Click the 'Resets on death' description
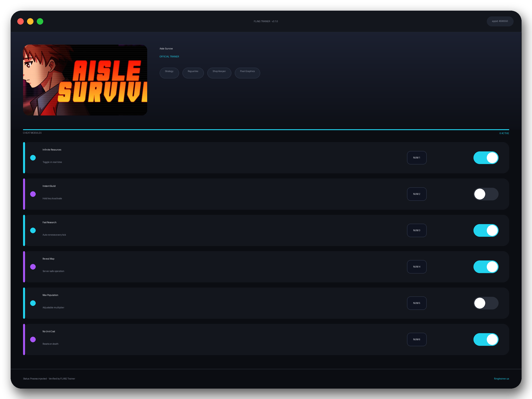The width and height of the screenshot is (532, 399). point(50,344)
